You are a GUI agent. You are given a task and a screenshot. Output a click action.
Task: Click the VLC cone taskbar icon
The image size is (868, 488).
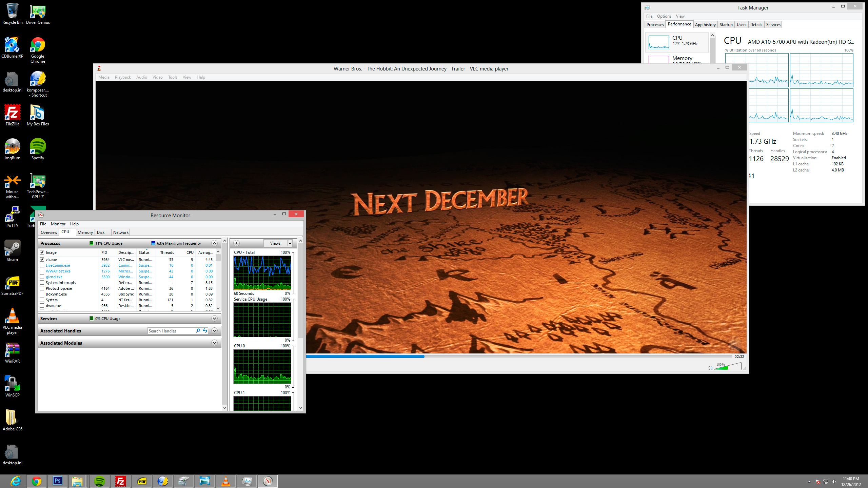tap(226, 481)
